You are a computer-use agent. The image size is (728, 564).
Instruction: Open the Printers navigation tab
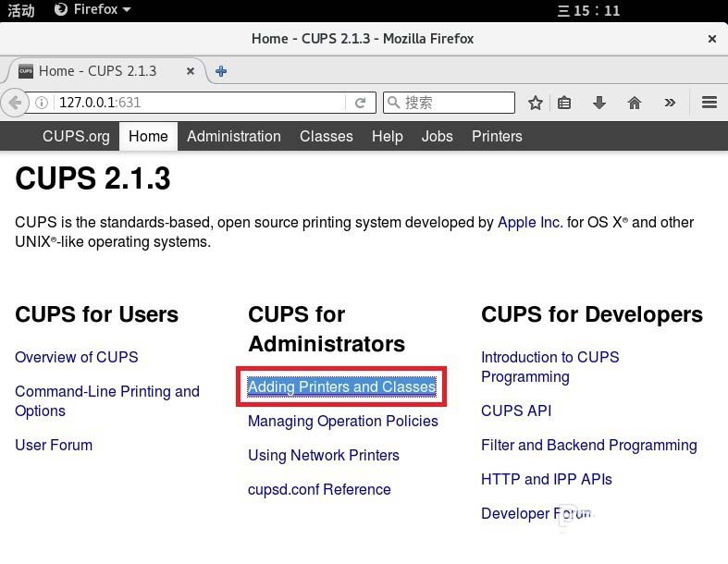tap(497, 136)
